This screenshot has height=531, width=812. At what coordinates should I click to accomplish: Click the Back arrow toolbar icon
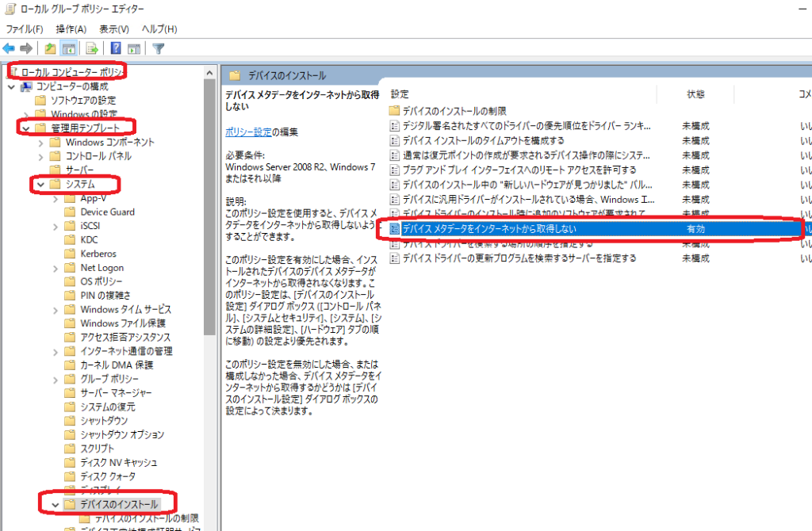coord(10,48)
